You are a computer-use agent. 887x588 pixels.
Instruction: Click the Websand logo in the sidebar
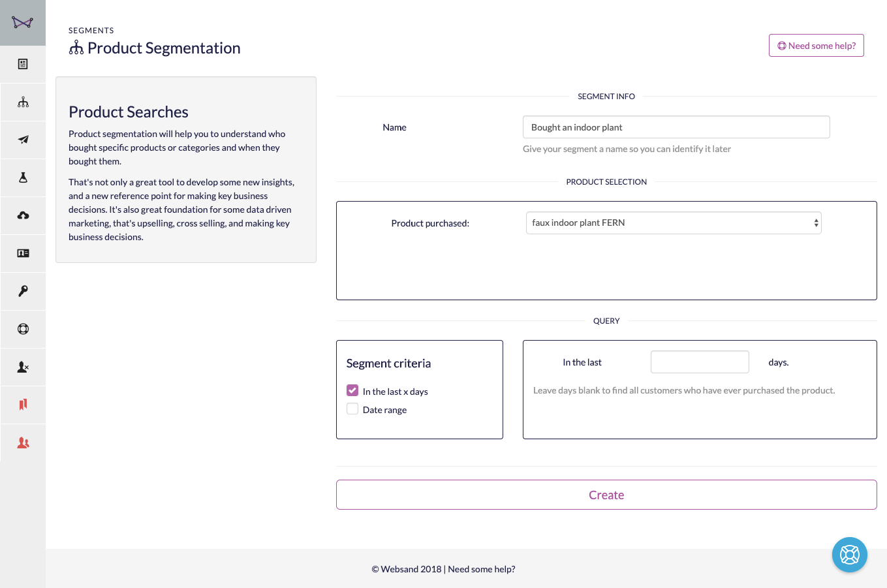click(23, 23)
